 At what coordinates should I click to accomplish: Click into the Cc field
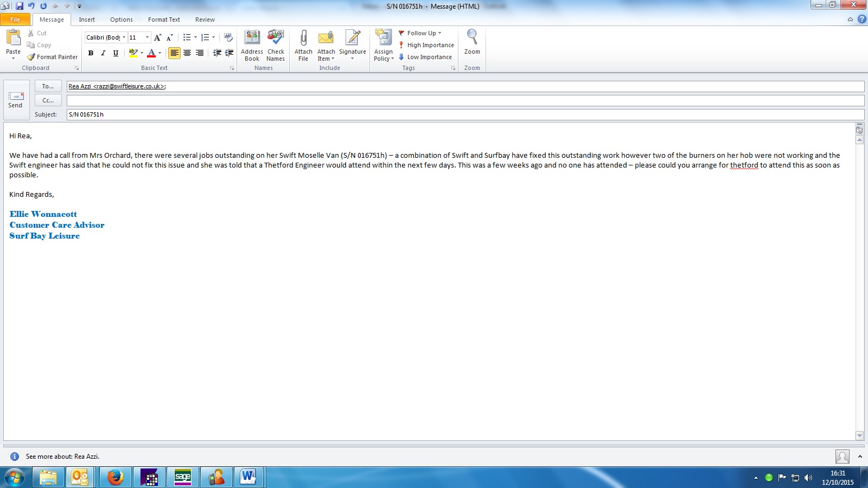[465, 100]
